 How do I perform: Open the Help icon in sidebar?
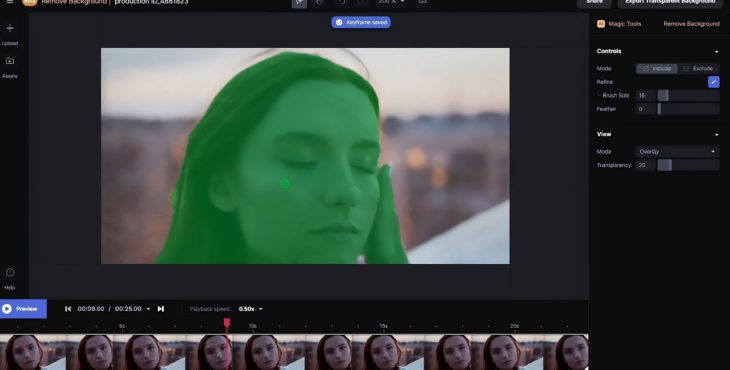pos(10,273)
